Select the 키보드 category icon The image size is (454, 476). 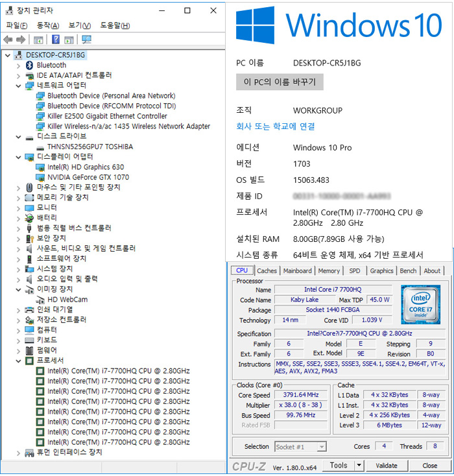(x=29, y=340)
